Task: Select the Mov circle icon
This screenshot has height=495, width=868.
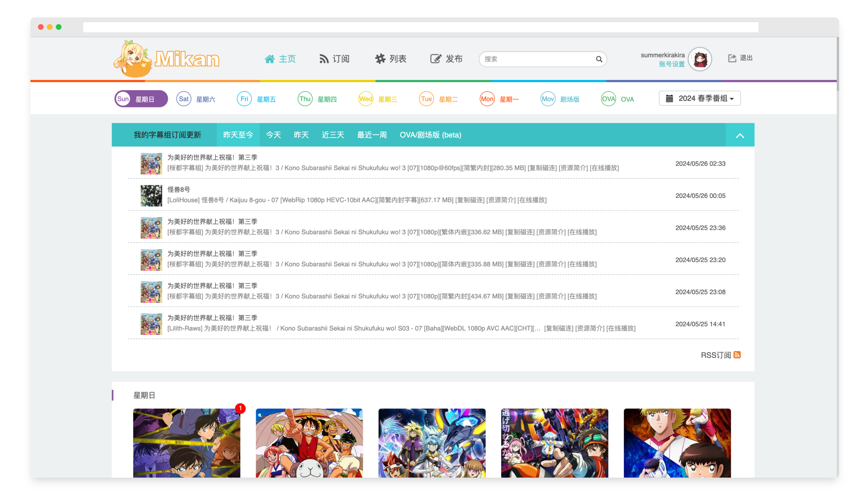Action: [x=548, y=99]
